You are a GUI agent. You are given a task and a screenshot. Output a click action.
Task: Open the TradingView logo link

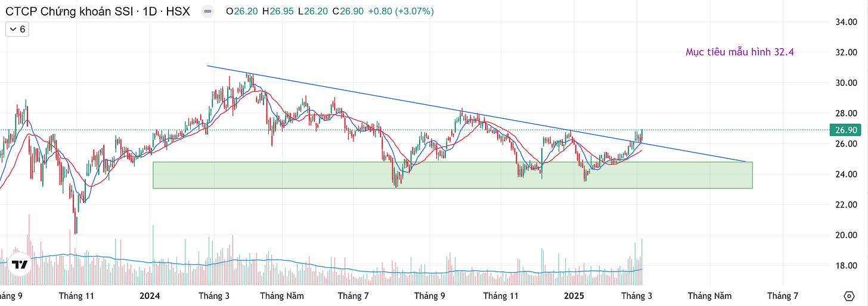click(20, 265)
